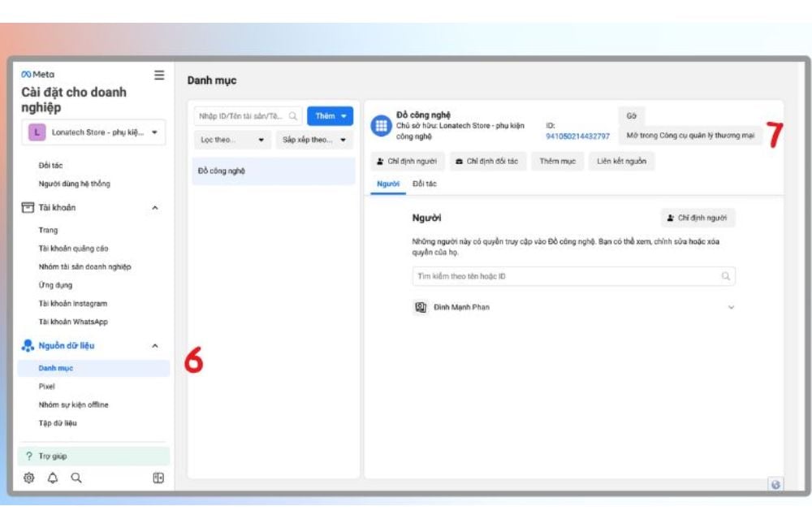The width and height of the screenshot is (812, 528).
Task: Open Nhóm tài sản doanh nghiệp item
Action: [x=85, y=267]
